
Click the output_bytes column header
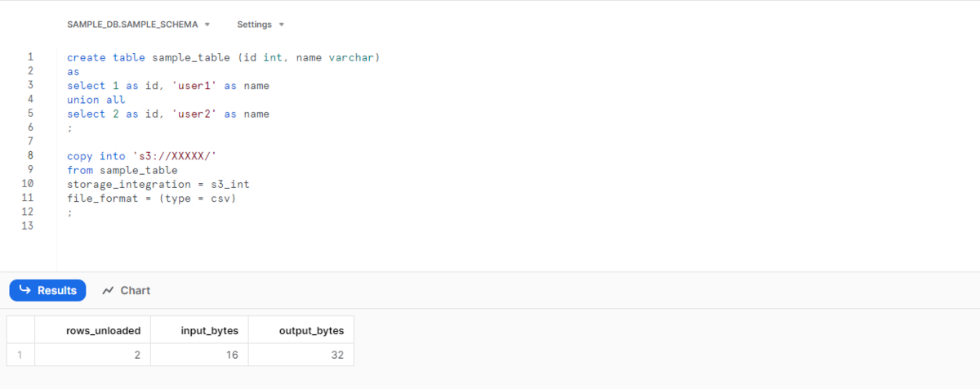pos(301,330)
